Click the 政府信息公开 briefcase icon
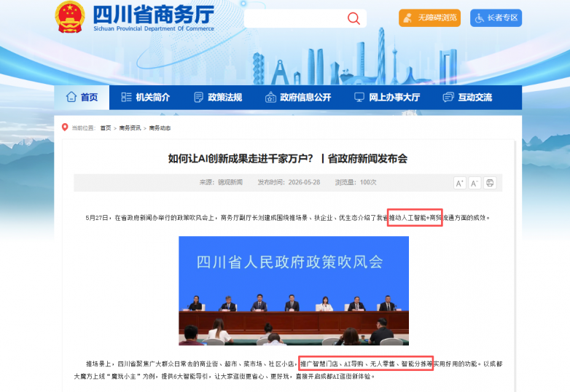This screenshot has height=392, width=570. [x=270, y=98]
